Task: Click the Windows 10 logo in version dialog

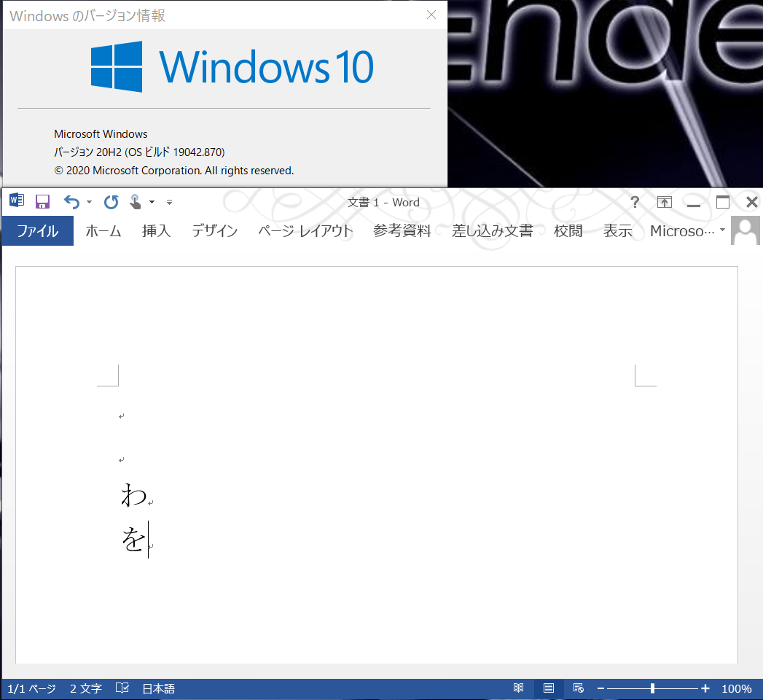Action: click(232, 66)
